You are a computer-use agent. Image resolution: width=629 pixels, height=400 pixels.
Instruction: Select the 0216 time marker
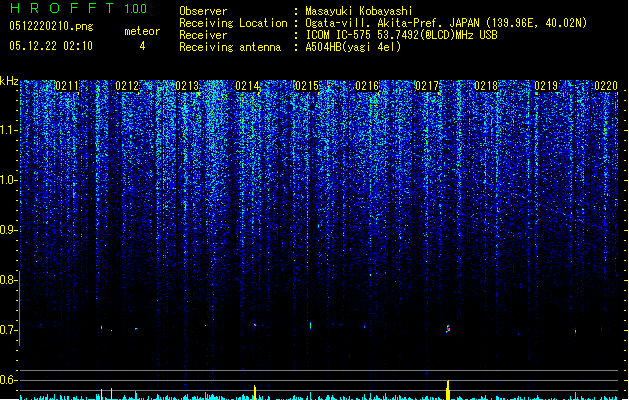(367, 86)
